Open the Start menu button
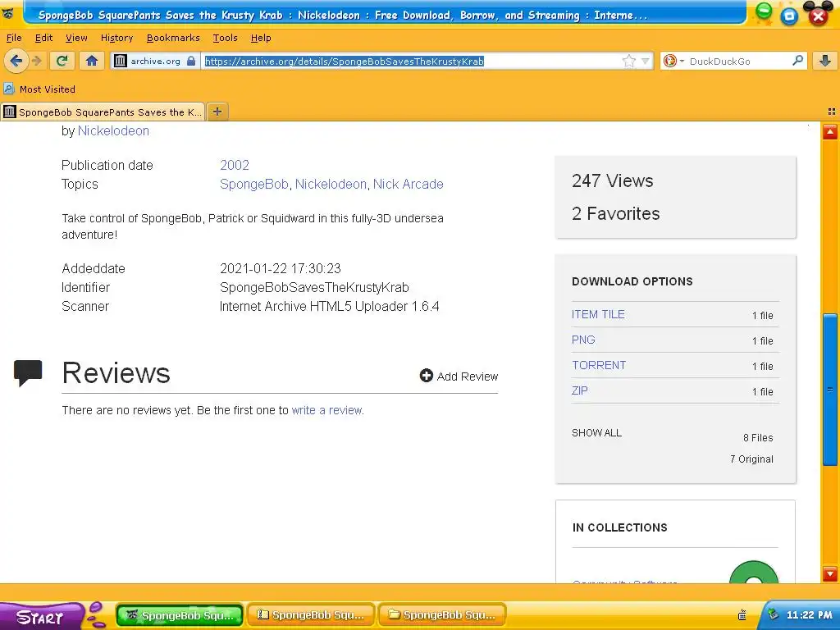The width and height of the screenshot is (840, 630). click(41, 616)
